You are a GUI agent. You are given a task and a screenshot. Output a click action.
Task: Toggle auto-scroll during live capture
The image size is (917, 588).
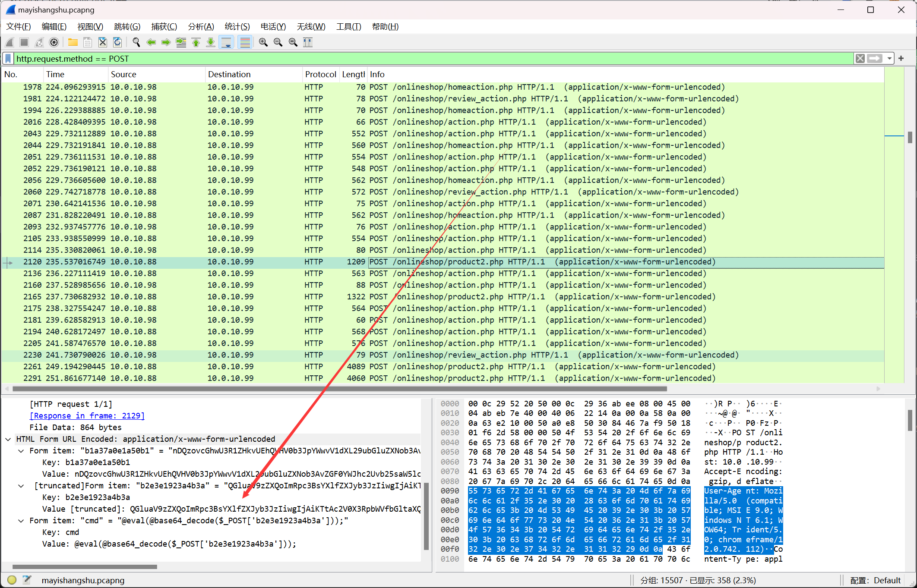click(x=226, y=42)
